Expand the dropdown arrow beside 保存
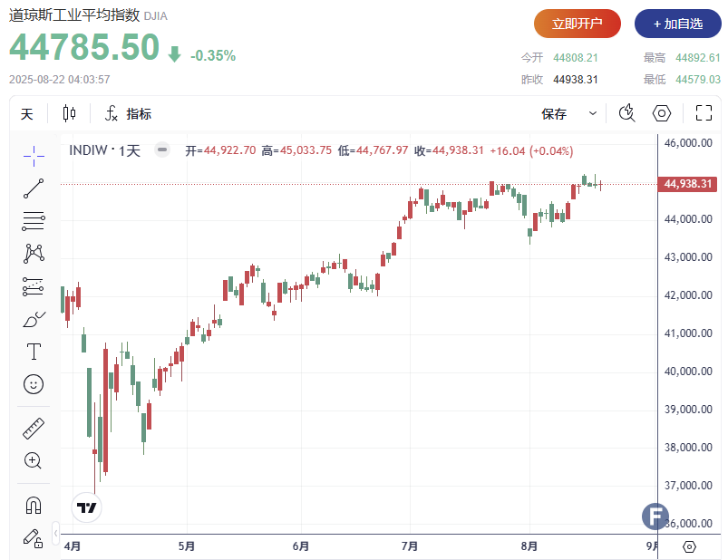Screen dimensions: 728x560 coord(592,113)
